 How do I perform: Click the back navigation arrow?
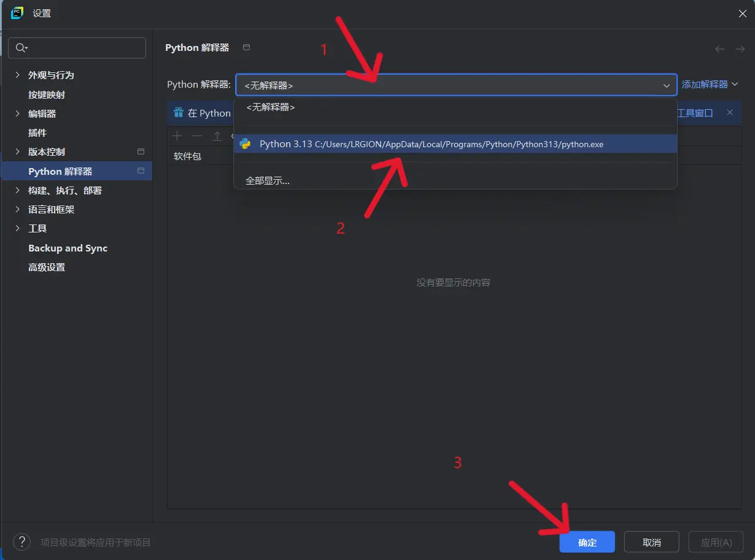pos(720,49)
